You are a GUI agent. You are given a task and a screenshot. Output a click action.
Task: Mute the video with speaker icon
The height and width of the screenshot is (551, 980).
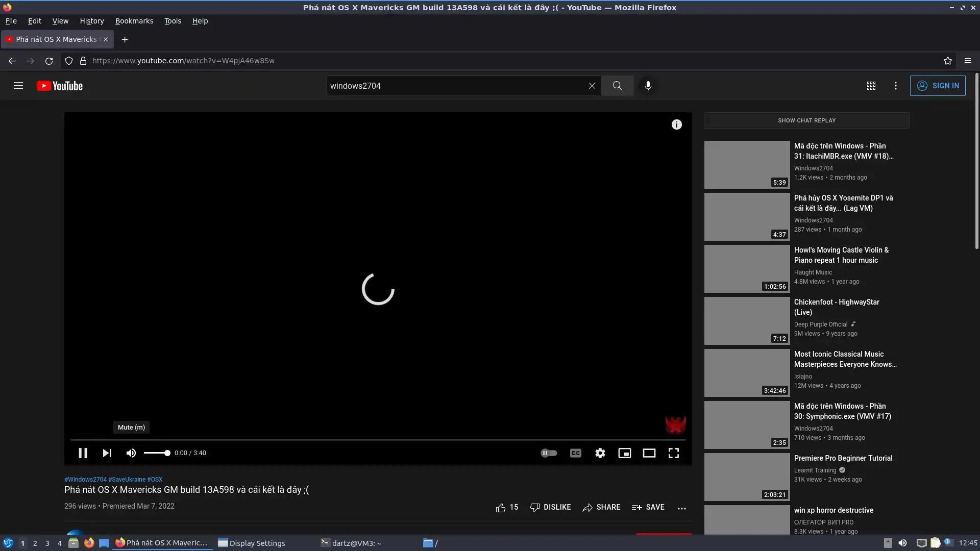click(131, 453)
